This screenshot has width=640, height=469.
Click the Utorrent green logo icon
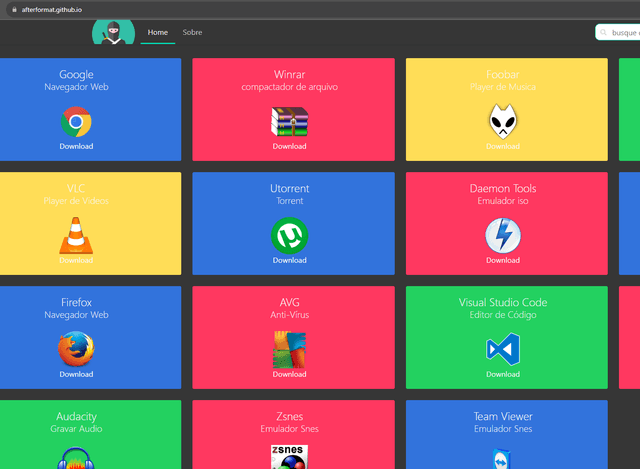[289, 236]
